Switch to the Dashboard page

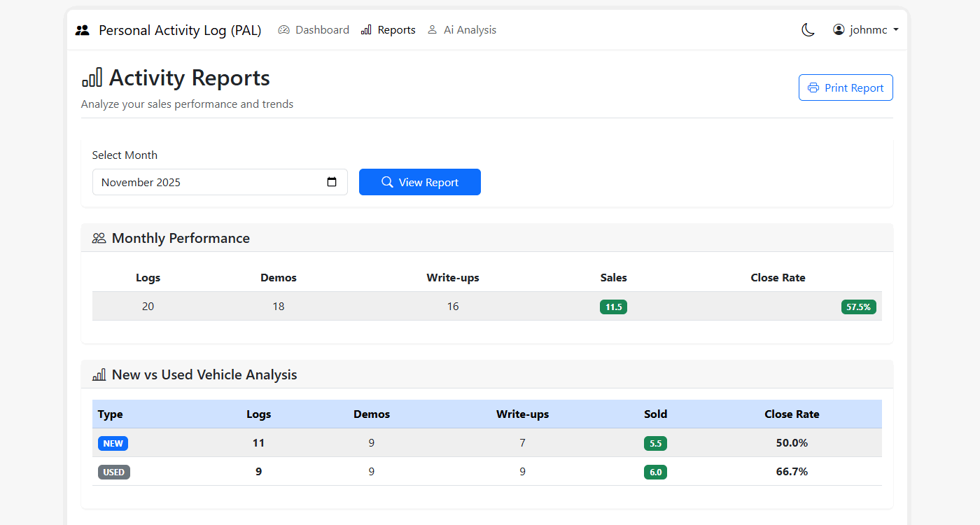321,29
